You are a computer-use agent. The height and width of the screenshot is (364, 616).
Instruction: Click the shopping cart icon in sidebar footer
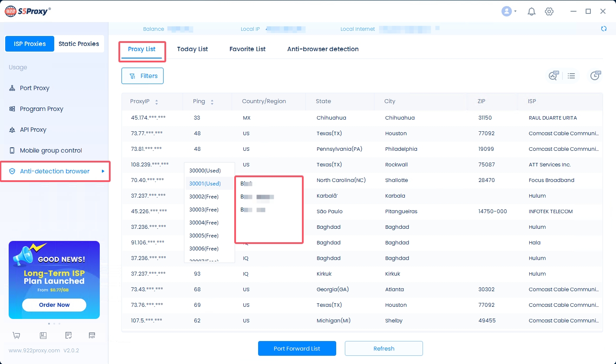coord(16,335)
